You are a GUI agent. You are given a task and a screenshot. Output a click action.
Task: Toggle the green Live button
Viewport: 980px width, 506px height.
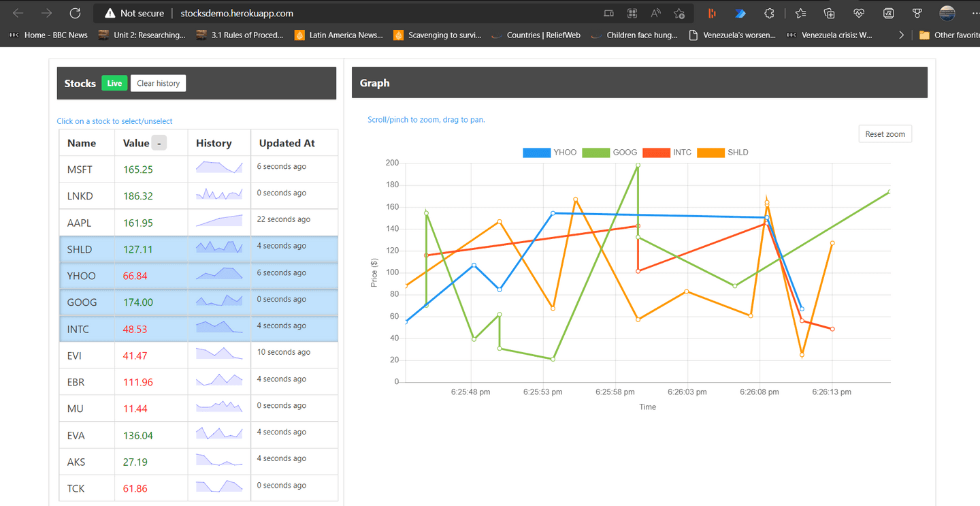[x=114, y=83]
